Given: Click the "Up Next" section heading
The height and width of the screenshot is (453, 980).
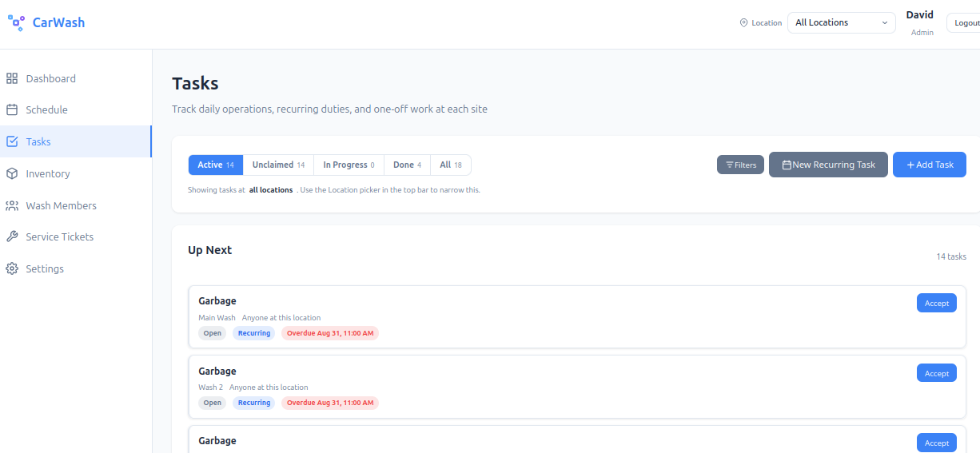Looking at the screenshot, I should 210,250.
